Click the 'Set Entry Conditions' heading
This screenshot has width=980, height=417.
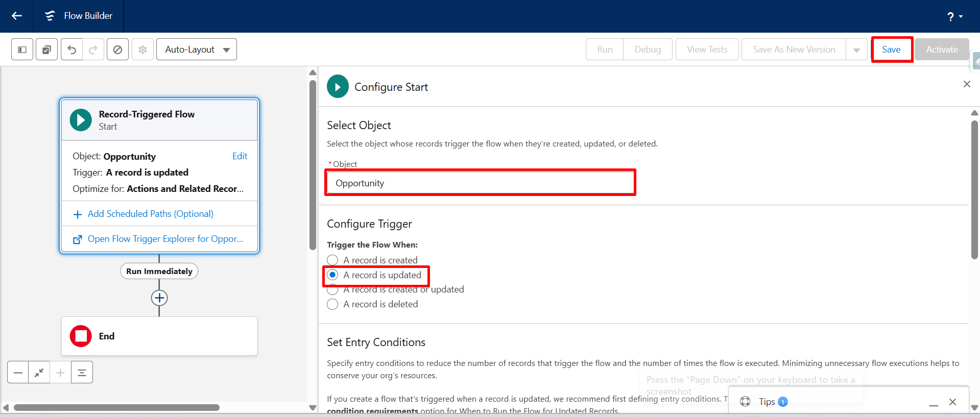[376, 342]
